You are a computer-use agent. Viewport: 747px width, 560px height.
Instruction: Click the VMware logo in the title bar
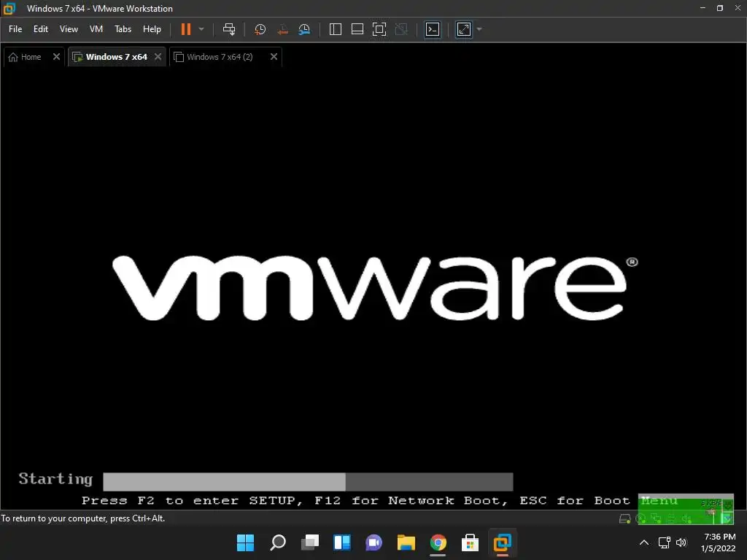tap(9, 9)
